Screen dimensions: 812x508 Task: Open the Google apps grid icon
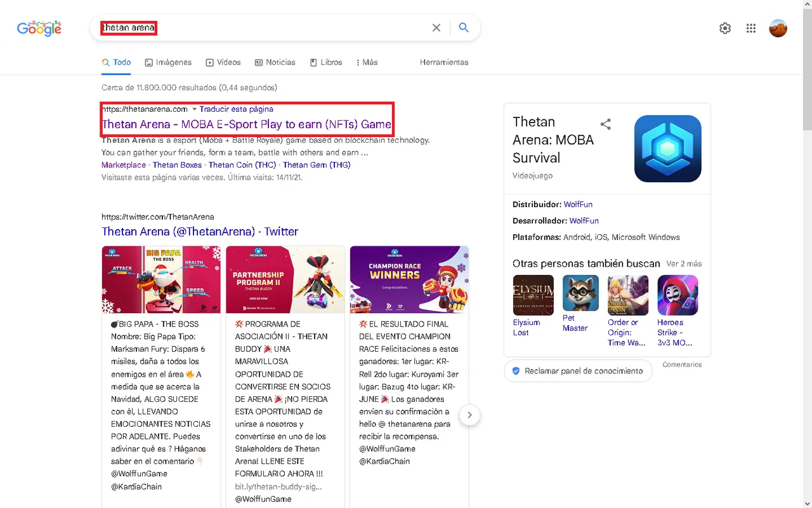click(751, 28)
